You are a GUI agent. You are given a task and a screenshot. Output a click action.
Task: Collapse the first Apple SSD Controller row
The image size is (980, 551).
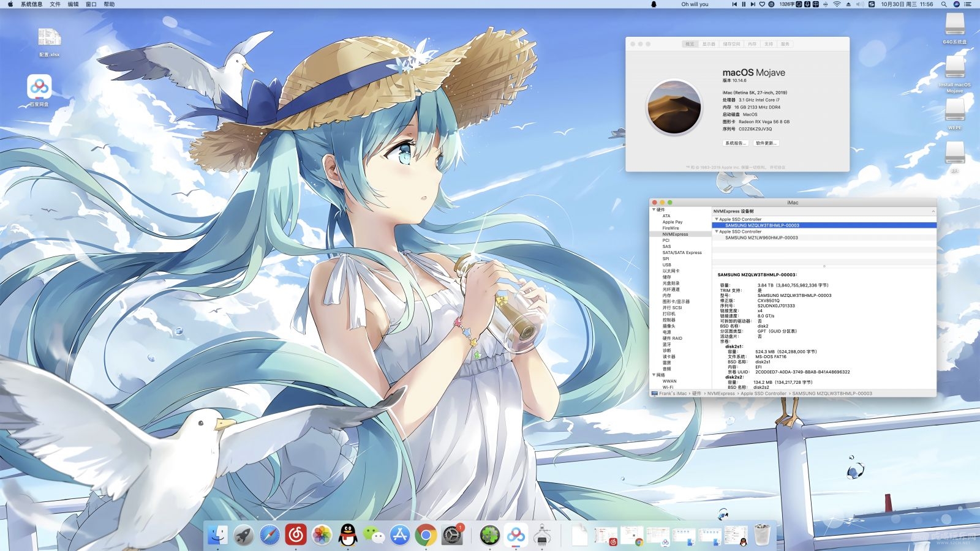coord(717,219)
